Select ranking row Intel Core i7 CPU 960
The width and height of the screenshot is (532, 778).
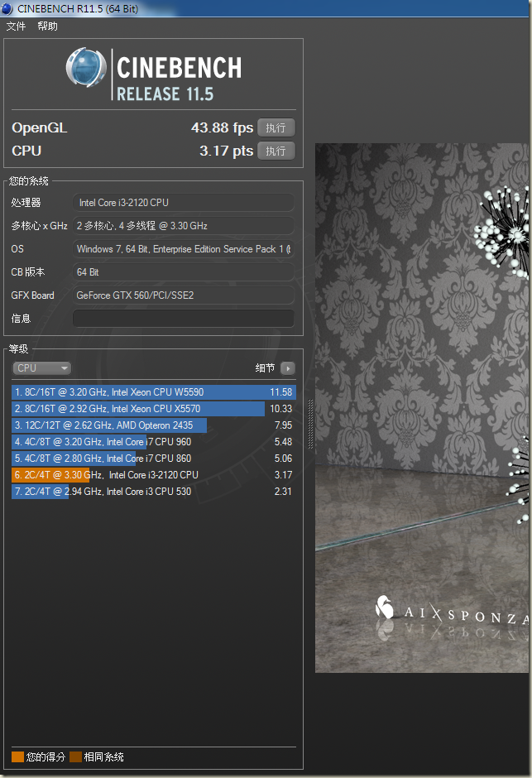coord(154,442)
